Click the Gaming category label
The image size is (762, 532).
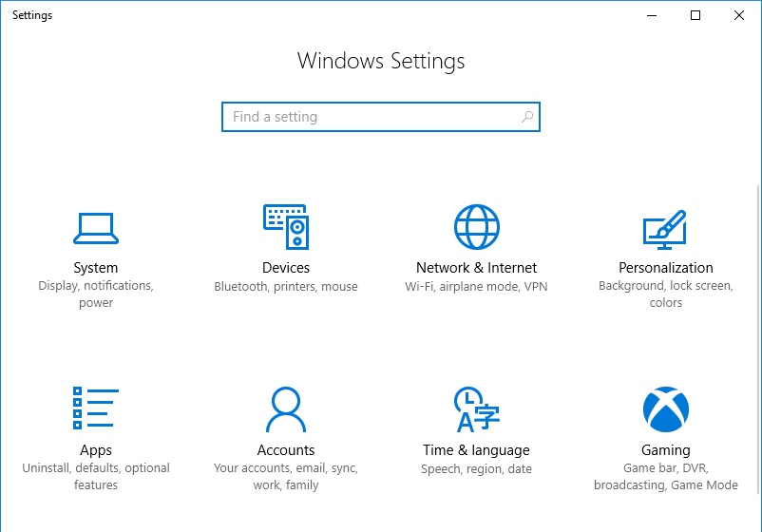click(x=666, y=450)
